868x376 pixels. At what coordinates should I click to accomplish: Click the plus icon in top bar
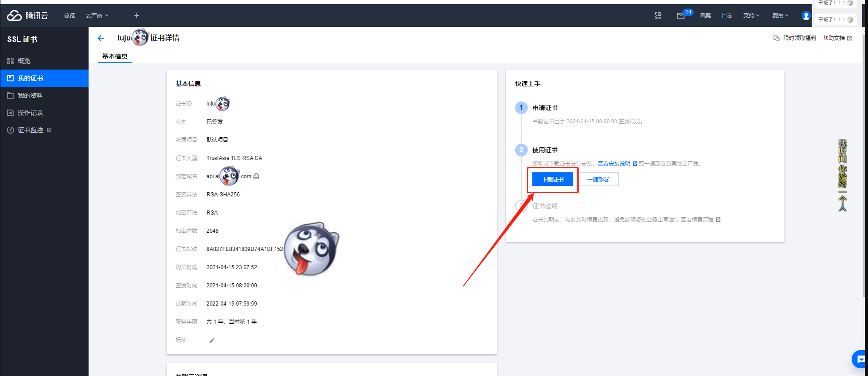coord(137,15)
